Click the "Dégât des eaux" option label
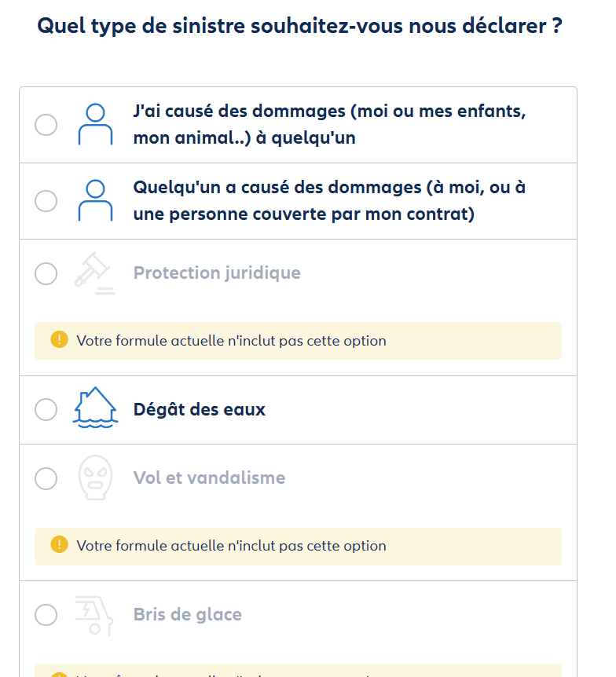Viewport: 616px width, 677px height. click(199, 408)
